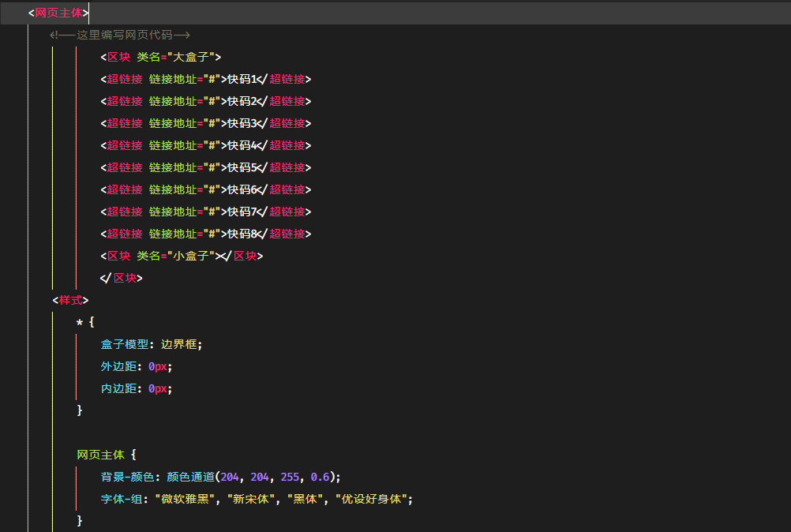Click the property name 字体-组
Screen dimensions: 791x532
[x=121, y=499]
